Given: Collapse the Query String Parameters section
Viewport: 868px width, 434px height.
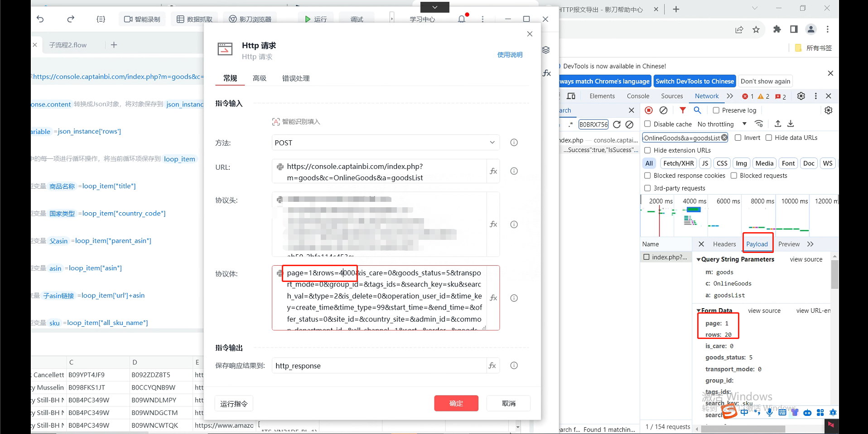Looking at the screenshot, I should click(x=699, y=259).
